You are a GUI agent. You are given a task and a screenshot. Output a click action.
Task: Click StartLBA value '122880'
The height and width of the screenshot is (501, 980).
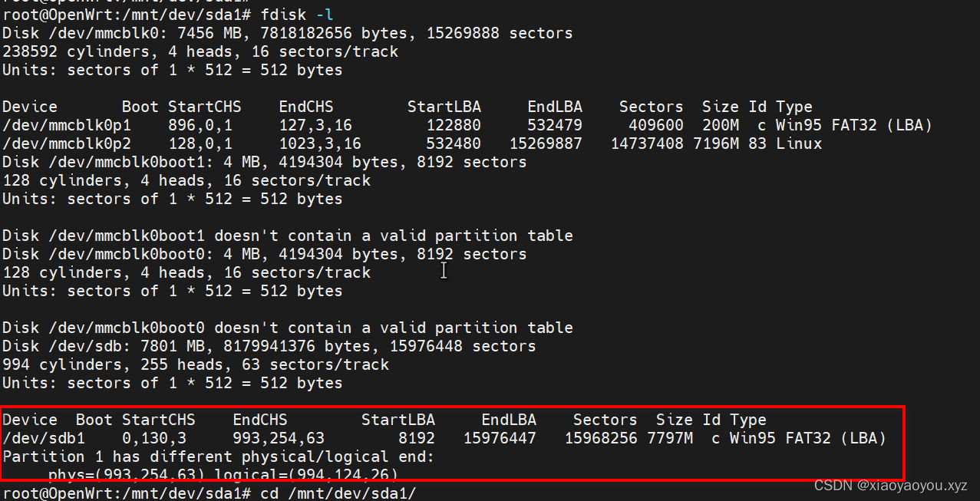[454, 125]
